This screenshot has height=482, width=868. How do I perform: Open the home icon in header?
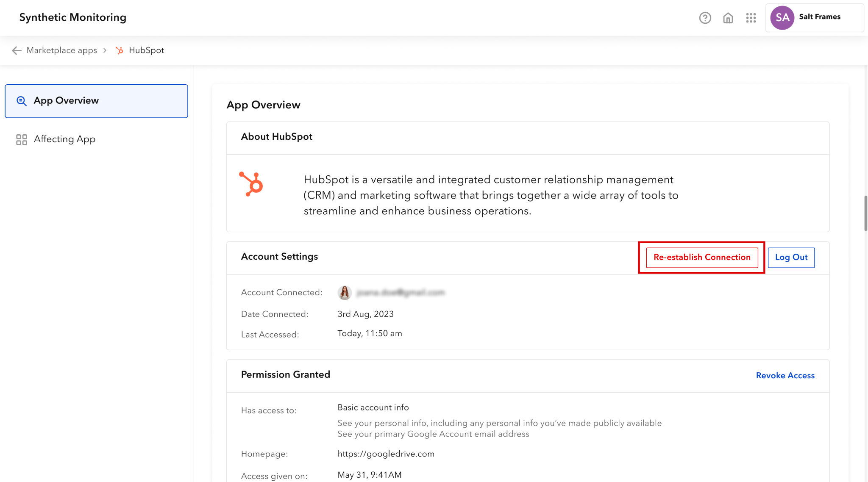coord(728,18)
